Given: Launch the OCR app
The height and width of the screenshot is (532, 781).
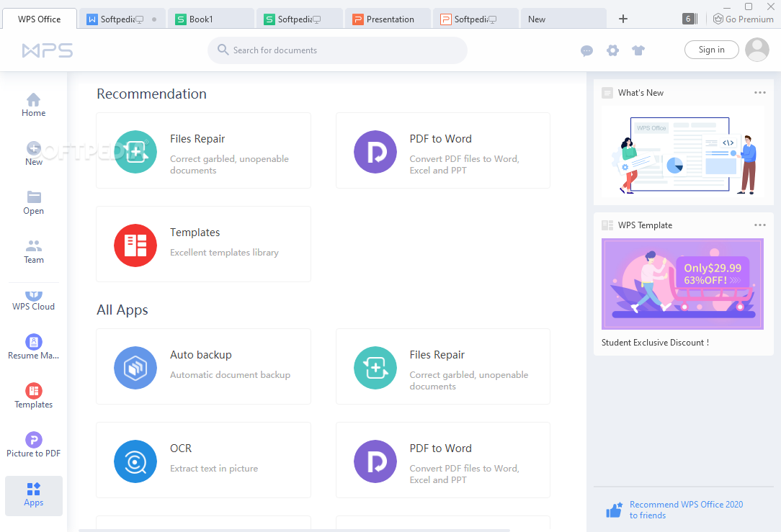Looking at the screenshot, I should tap(203, 460).
